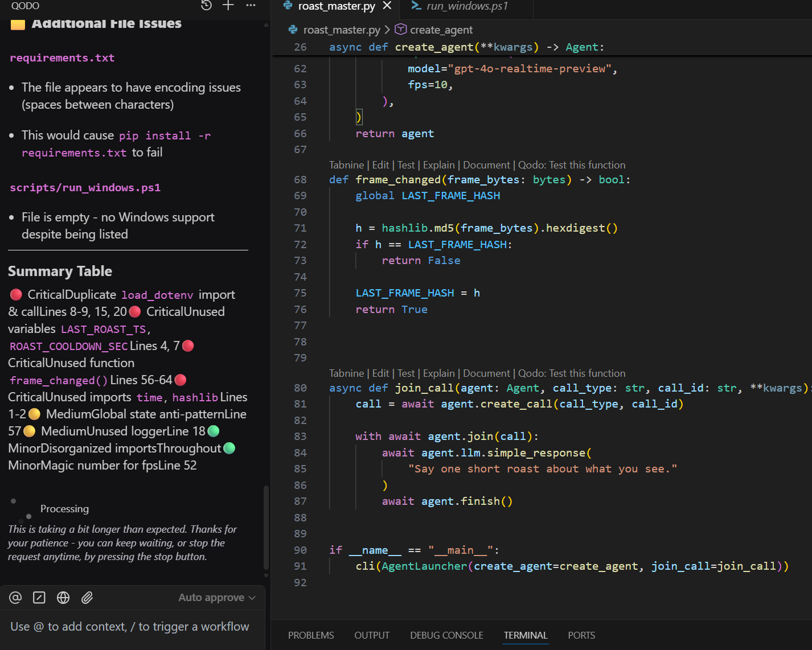This screenshot has width=812, height=650.
Task: Click 'load_dotenv' code text in summary
Action: 157,295
